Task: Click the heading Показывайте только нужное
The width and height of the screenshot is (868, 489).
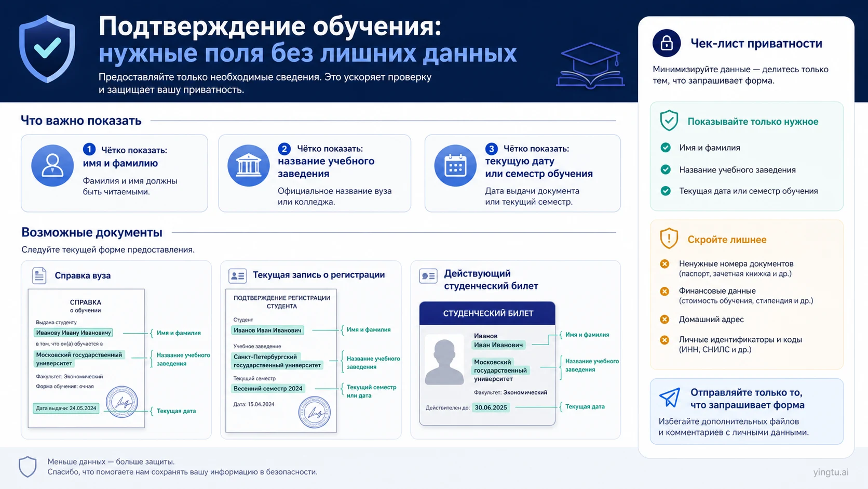Action: click(753, 122)
